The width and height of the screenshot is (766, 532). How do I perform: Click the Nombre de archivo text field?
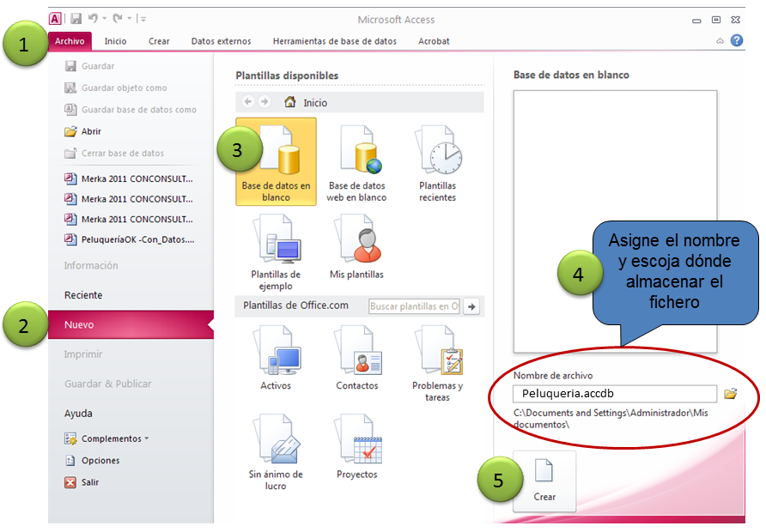point(615,393)
